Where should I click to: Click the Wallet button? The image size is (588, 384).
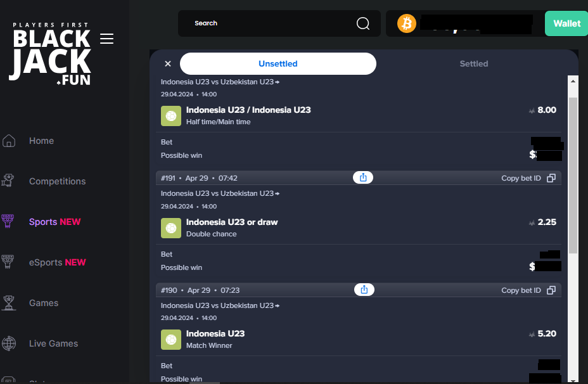[566, 23]
